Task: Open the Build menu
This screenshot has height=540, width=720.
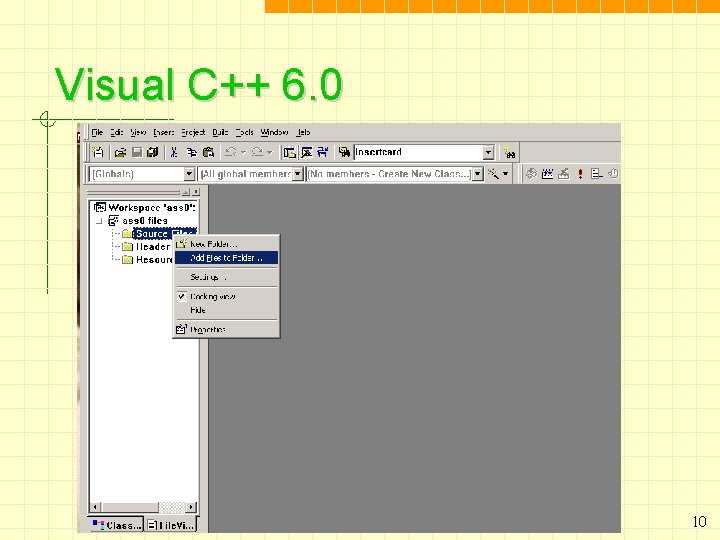Action: click(220, 132)
